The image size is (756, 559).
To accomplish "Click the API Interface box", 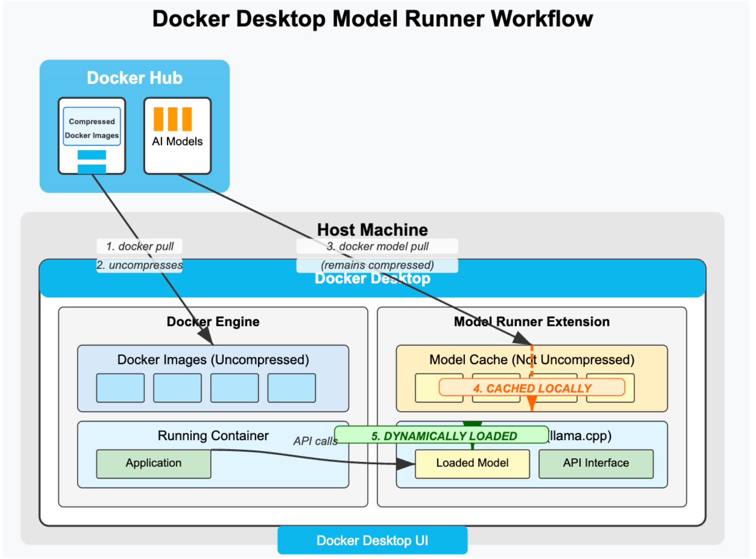I will (596, 463).
